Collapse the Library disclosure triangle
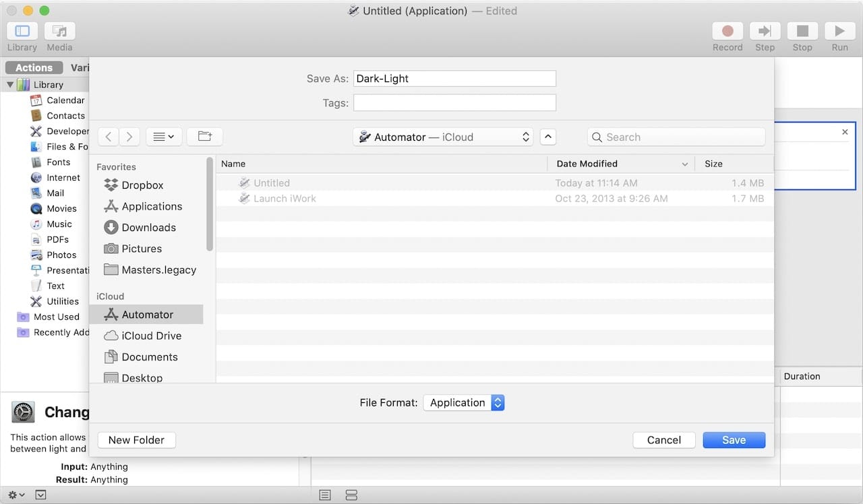This screenshot has width=863, height=504. (10, 85)
